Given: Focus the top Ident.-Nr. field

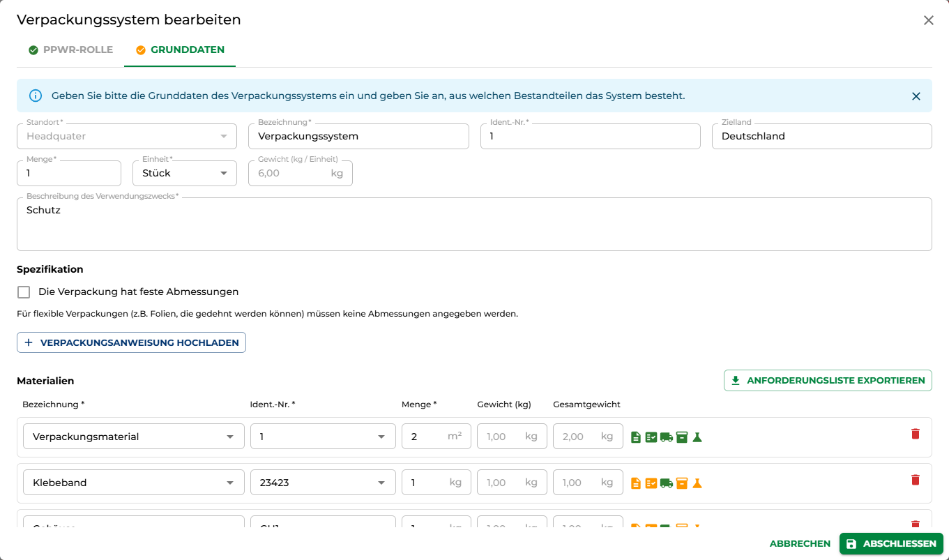Looking at the screenshot, I should [591, 136].
